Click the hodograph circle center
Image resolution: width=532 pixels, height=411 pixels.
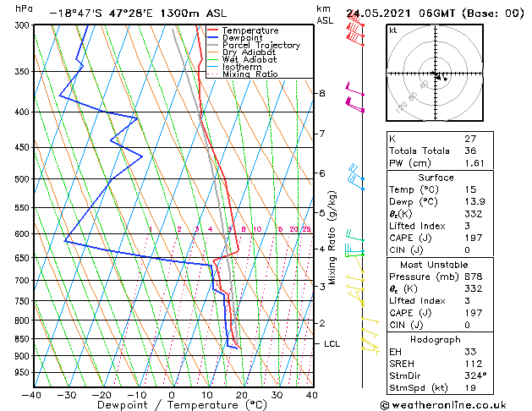tap(436, 73)
